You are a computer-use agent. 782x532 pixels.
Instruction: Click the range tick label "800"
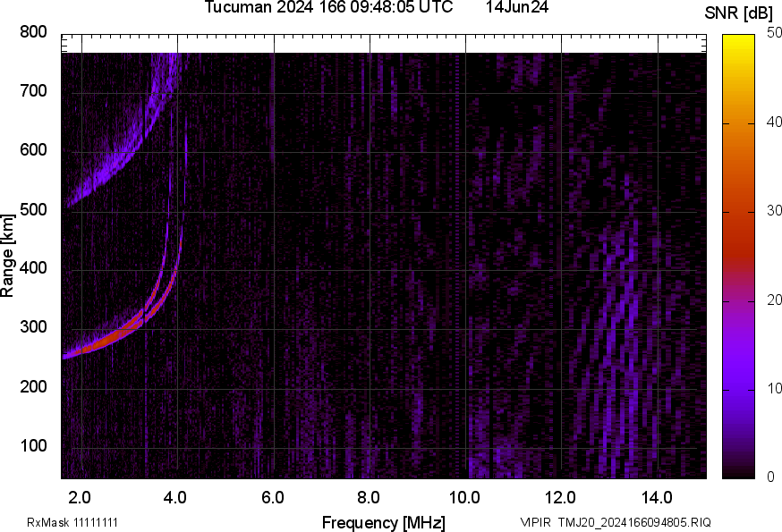pos(33,32)
